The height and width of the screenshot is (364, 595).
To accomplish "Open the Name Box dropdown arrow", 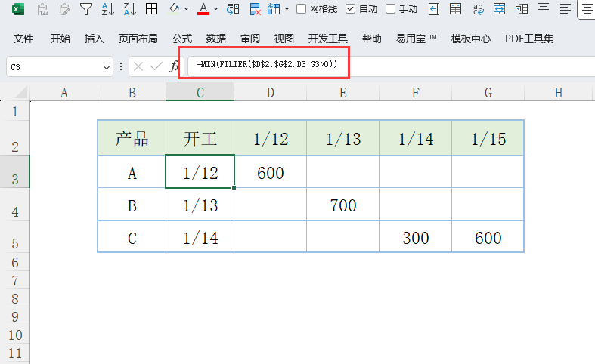I will pyautogui.click(x=107, y=67).
